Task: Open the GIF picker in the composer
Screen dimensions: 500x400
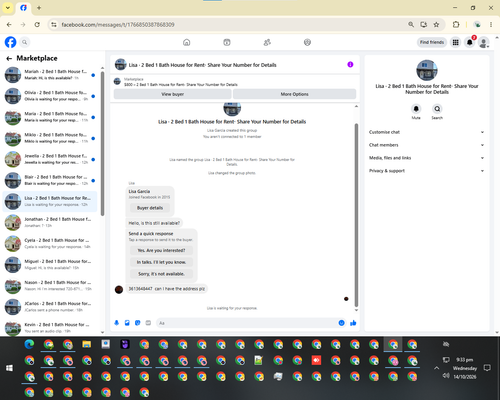Action: 148,323
